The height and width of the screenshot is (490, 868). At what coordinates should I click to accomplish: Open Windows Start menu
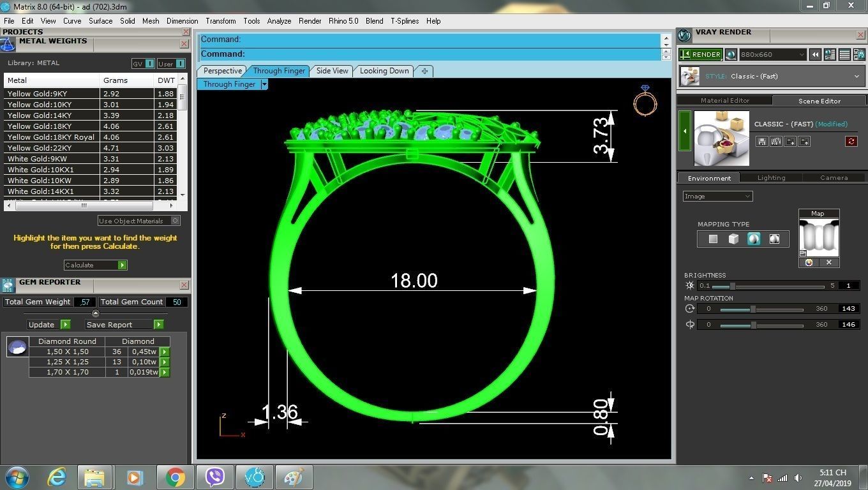(x=17, y=477)
